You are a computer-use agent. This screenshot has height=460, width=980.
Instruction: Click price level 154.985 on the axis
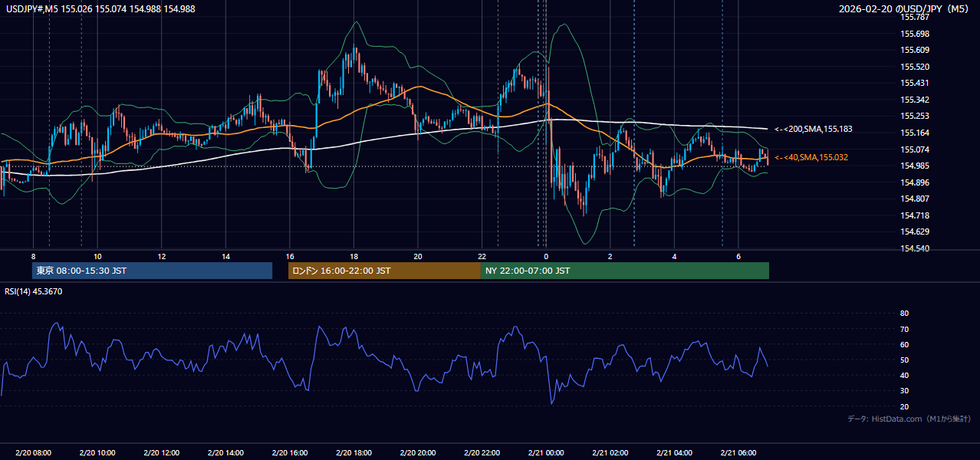pyautogui.click(x=915, y=166)
